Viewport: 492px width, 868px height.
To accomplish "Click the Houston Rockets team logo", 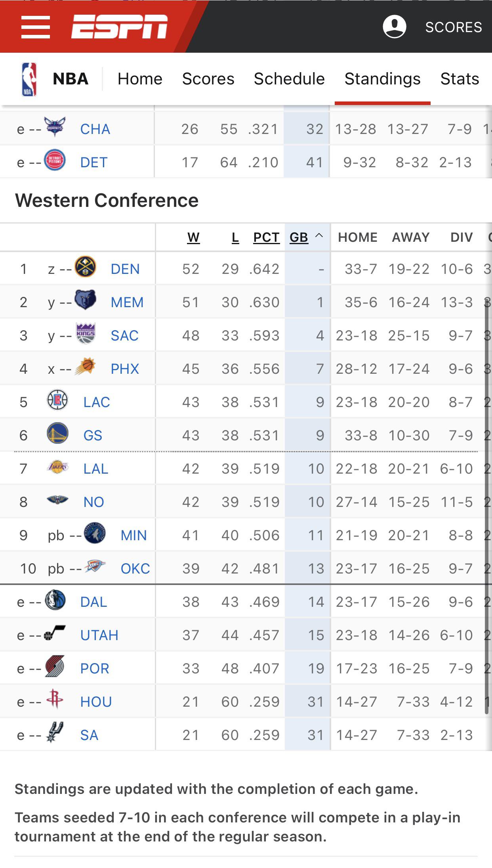I will (55, 700).
